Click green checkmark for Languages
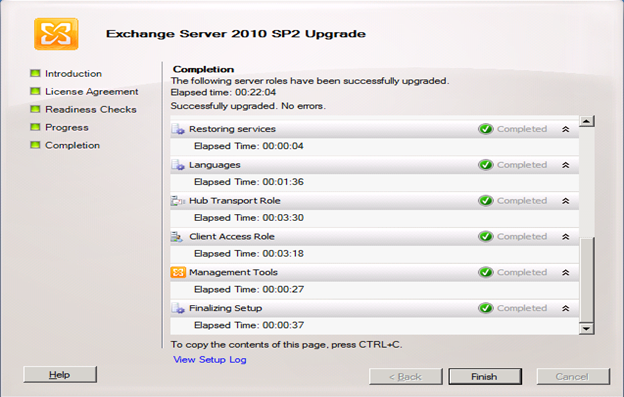 click(486, 165)
